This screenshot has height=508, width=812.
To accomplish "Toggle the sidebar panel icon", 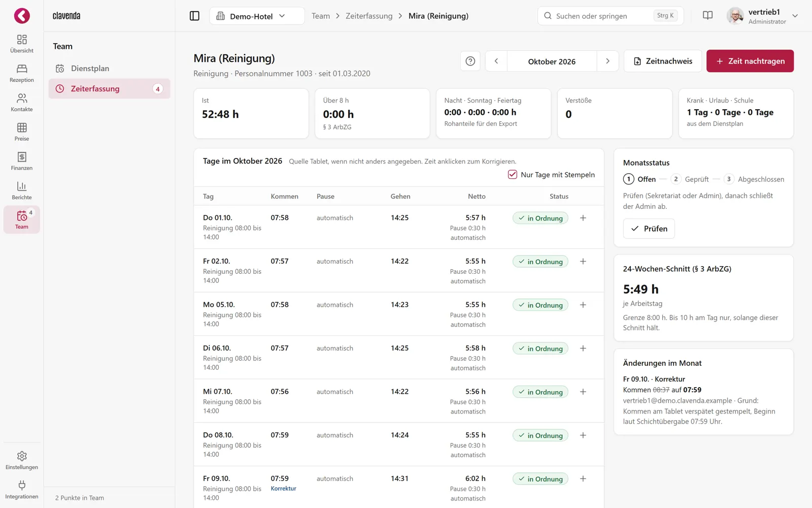I will point(194,16).
